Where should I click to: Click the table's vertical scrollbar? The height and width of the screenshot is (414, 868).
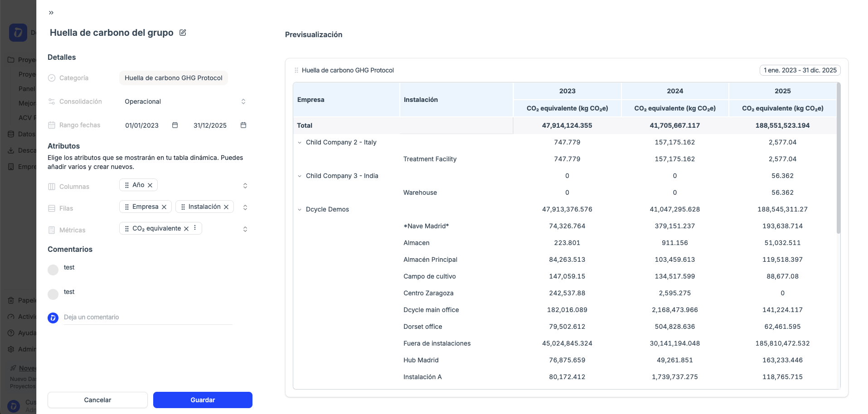pos(838,159)
